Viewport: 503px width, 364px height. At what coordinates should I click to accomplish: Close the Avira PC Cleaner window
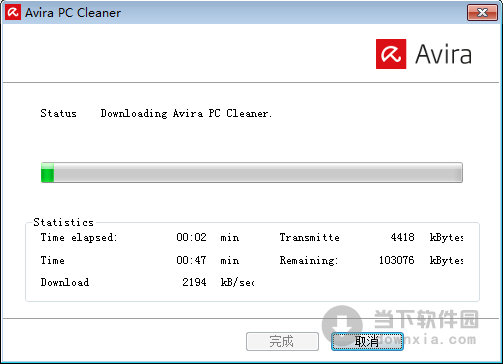click(x=482, y=13)
